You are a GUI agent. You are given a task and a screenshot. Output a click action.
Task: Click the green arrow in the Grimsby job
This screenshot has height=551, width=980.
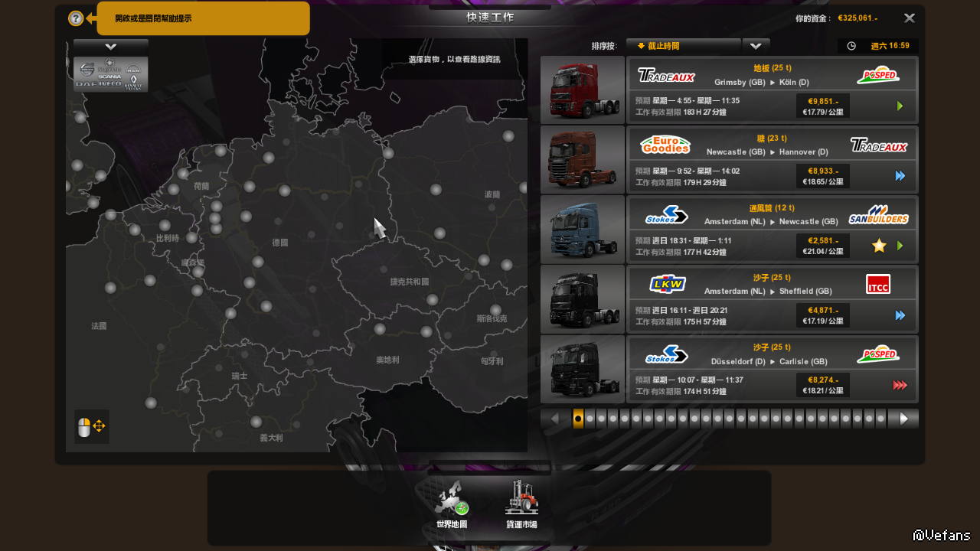click(x=900, y=106)
